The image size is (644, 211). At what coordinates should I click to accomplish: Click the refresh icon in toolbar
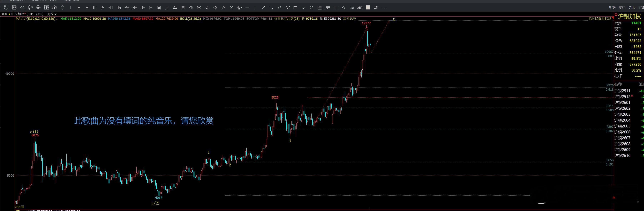click(6, 8)
